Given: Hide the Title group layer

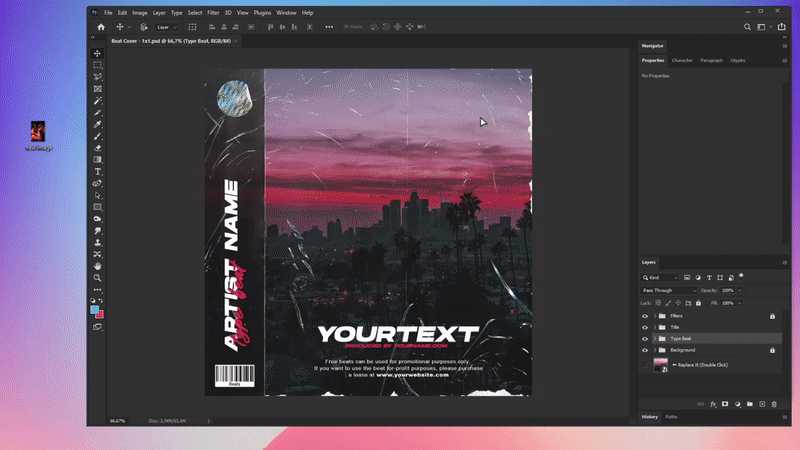Looking at the screenshot, I should pyautogui.click(x=645, y=328).
